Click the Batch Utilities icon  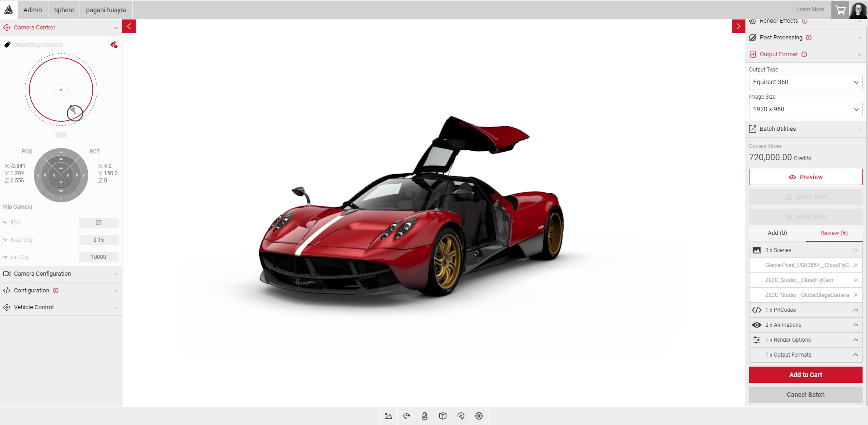click(753, 129)
